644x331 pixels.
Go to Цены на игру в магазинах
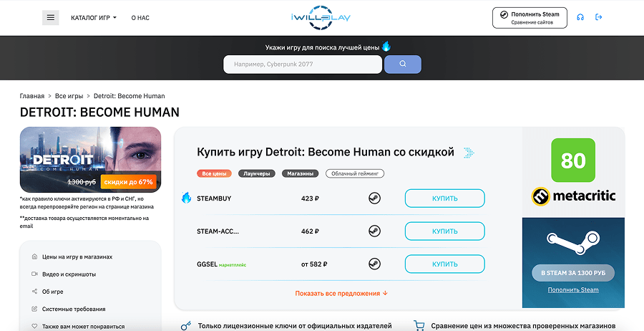click(77, 256)
